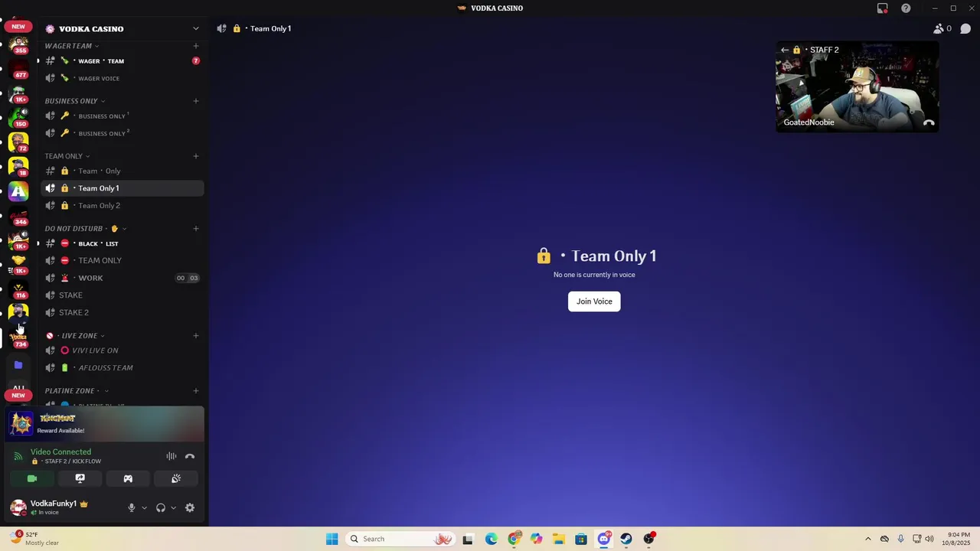Collapse the DO NOT DISTURB category
Image resolution: width=980 pixels, height=551 pixels.
pos(86,228)
